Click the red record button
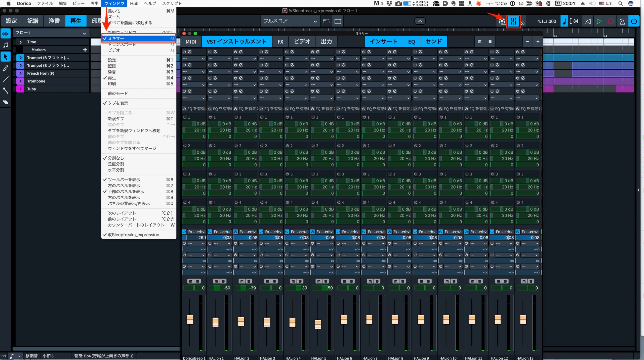This screenshot has height=360, width=644. click(x=611, y=21)
